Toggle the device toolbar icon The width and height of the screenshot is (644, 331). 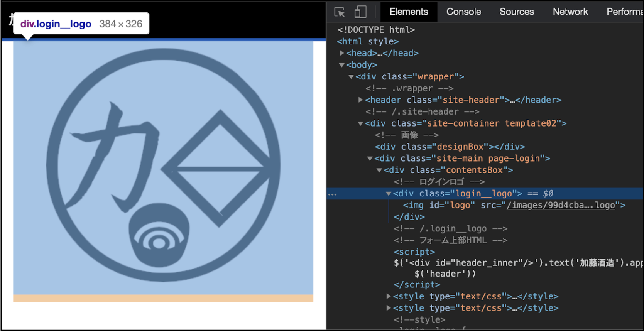click(x=360, y=12)
